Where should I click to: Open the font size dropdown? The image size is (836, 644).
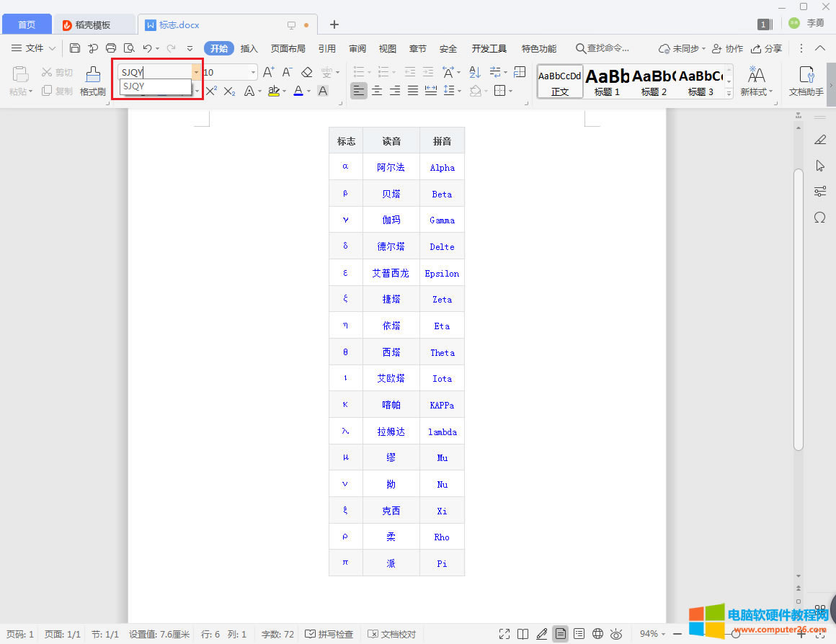(253, 72)
